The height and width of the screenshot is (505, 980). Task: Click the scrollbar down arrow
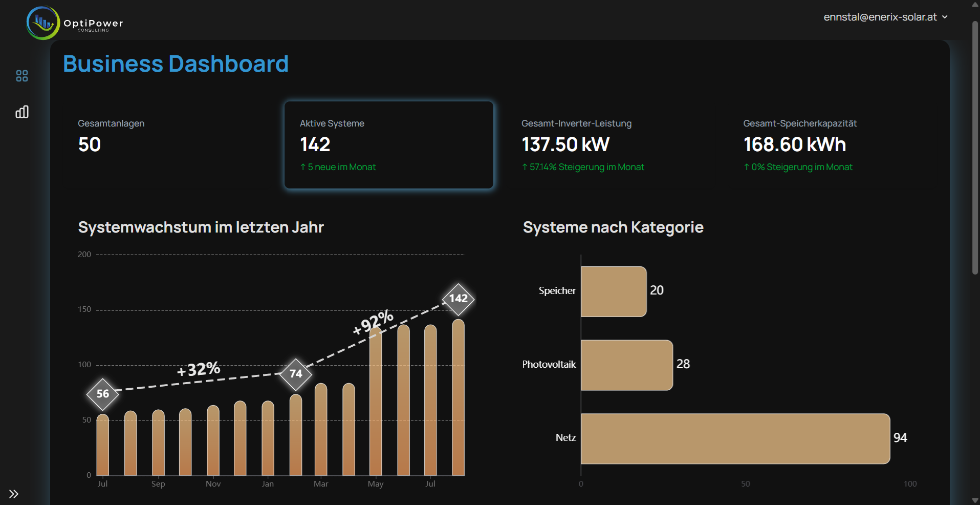click(x=975, y=500)
